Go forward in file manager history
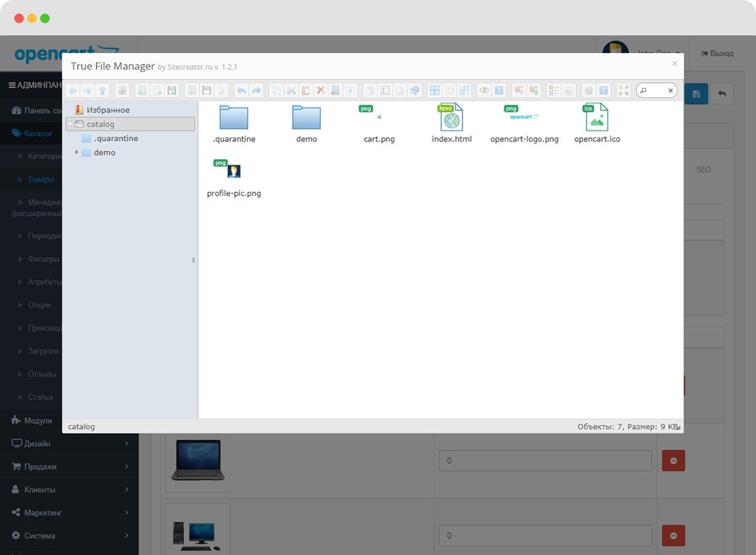 [x=87, y=90]
